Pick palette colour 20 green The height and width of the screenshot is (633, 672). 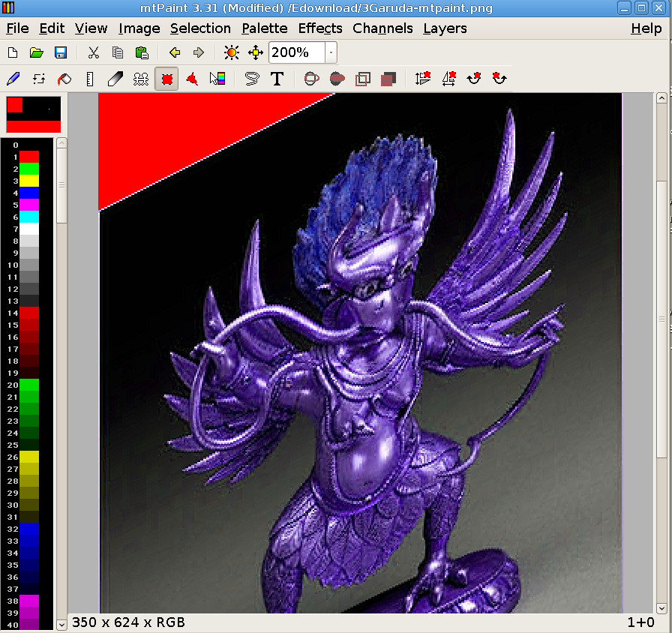(x=29, y=385)
